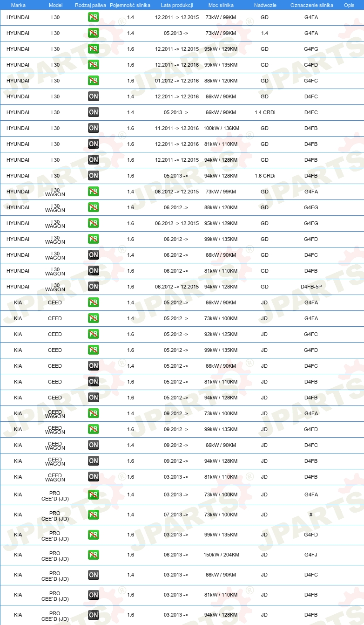Click the G4FC code in Hyundai I30 88kW row

click(311, 81)
